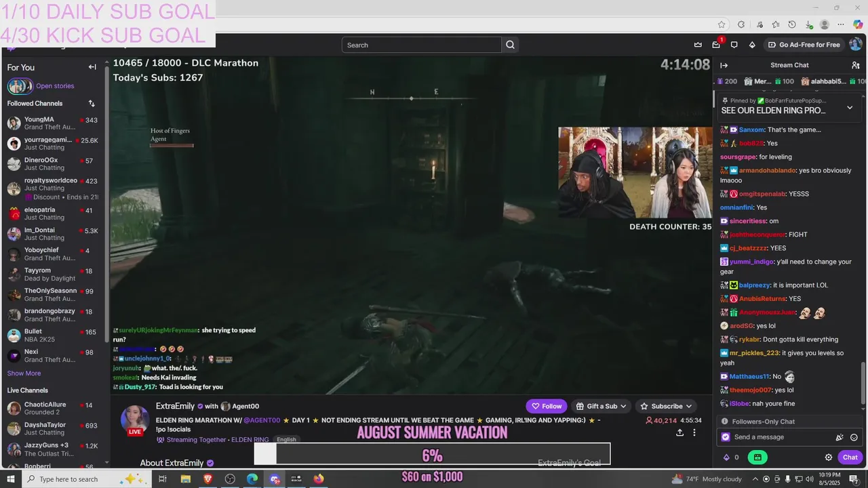Send message with Chat button
The height and width of the screenshot is (488, 868).
click(x=850, y=457)
